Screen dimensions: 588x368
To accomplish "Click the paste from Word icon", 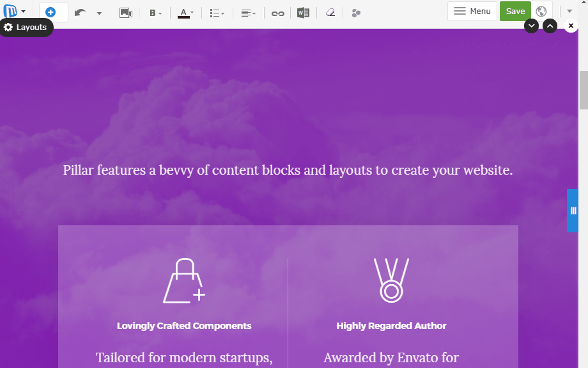I will 303,13.
